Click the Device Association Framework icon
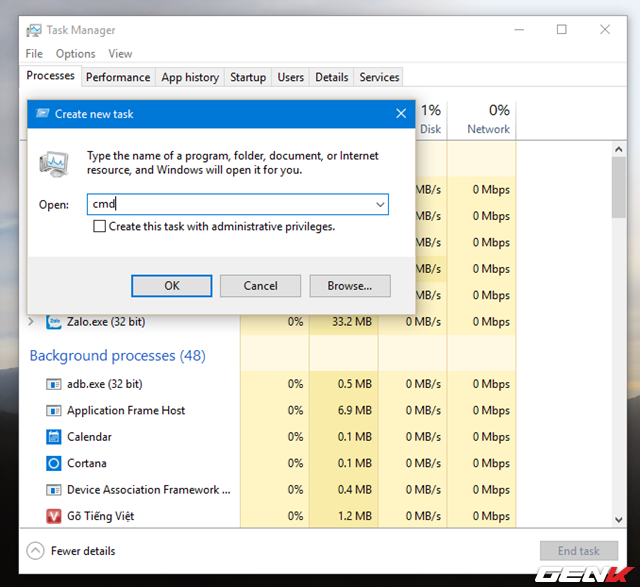 pos(54,490)
